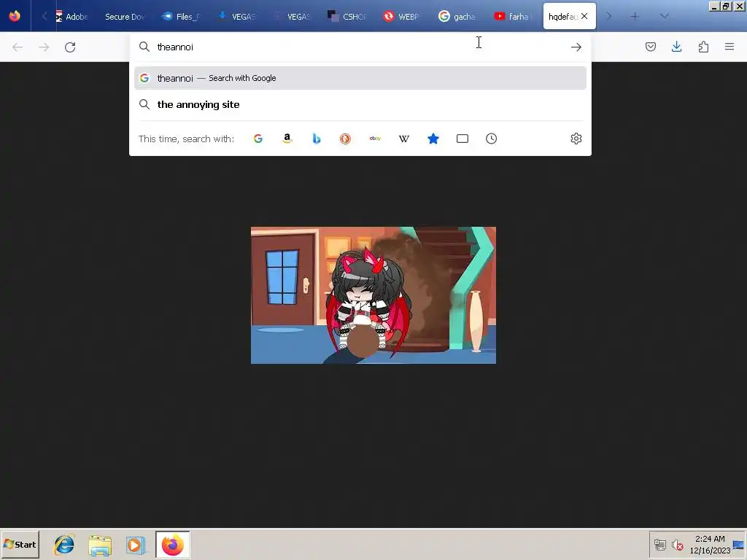Open the WEBP tab
The image size is (747, 560).
click(402, 17)
